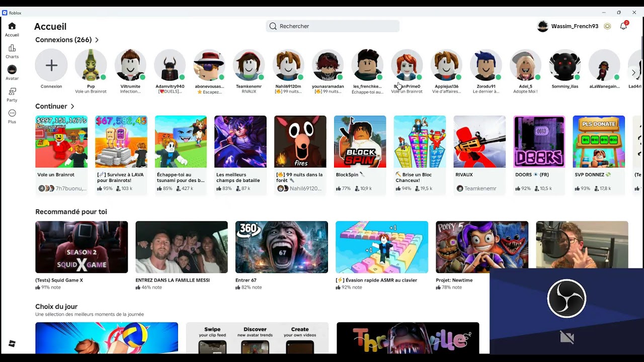Open the SVP DONNEZ game card
The height and width of the screenshot is (362, 644).
click(599, 154)
